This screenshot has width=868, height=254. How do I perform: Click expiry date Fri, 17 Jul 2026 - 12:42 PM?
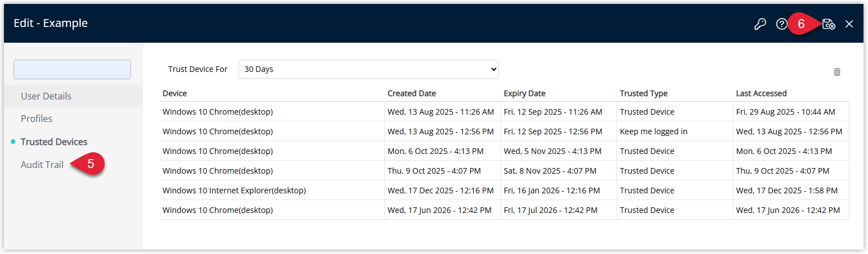tap(551, 210)
